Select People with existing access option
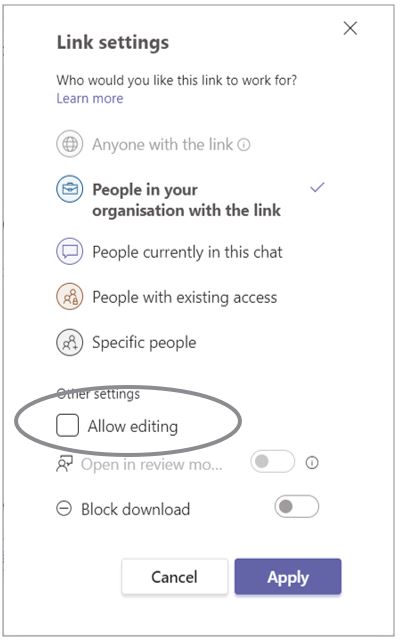This screenshot has width=400, height=640. pyautogui.click(x=185, y=297)
